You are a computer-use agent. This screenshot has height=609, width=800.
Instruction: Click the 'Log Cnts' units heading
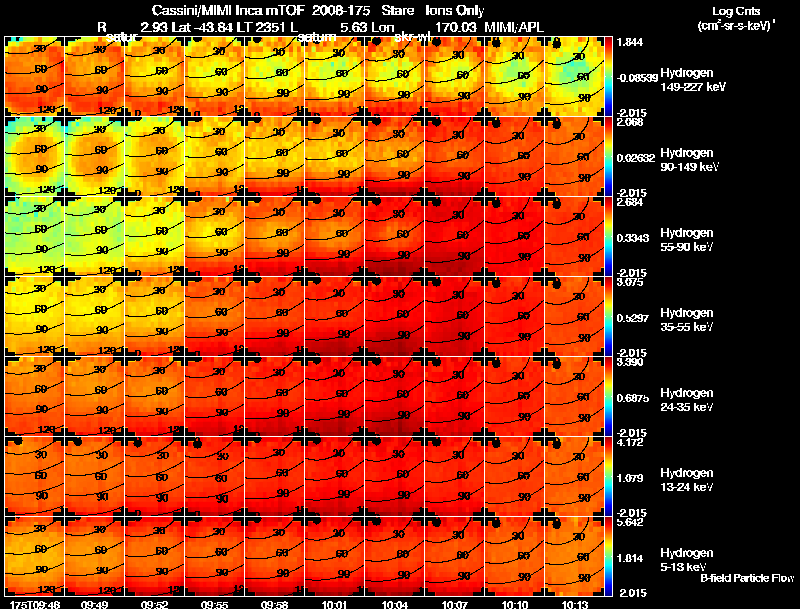pos(736,11)
